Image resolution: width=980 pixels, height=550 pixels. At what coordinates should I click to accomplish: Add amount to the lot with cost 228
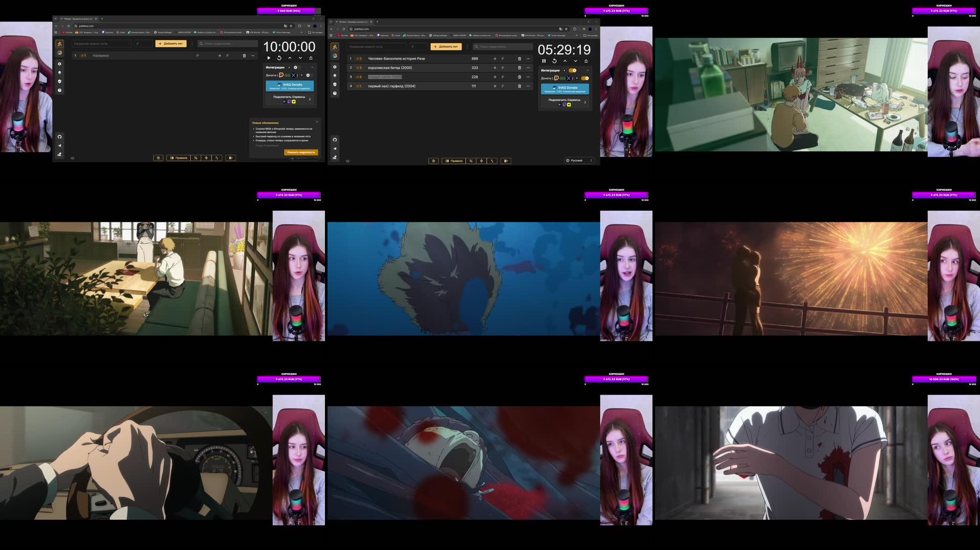(x=495, y=77)
